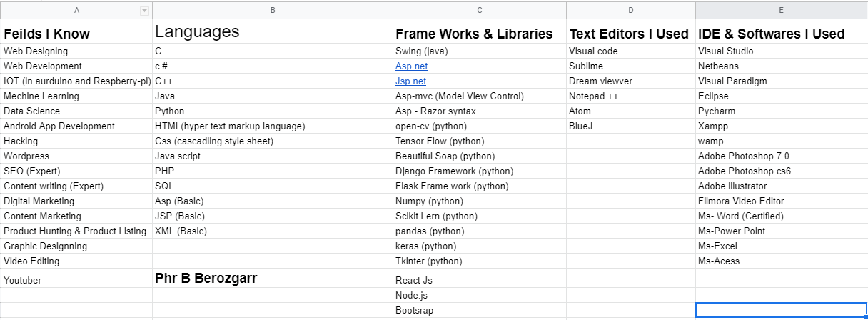Viewport: 868px width, 320px height.
Task: Select 'Frame Works & Libraries' header cell
Action: point(480,31)
